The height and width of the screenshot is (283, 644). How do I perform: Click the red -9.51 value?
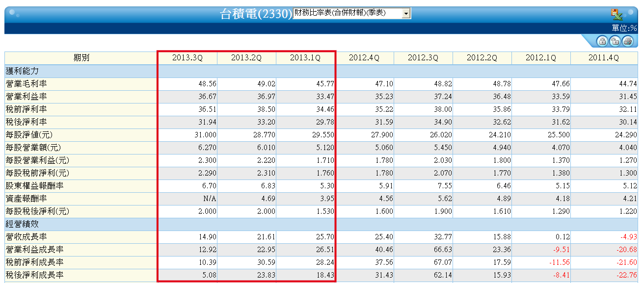coord(561,250)
